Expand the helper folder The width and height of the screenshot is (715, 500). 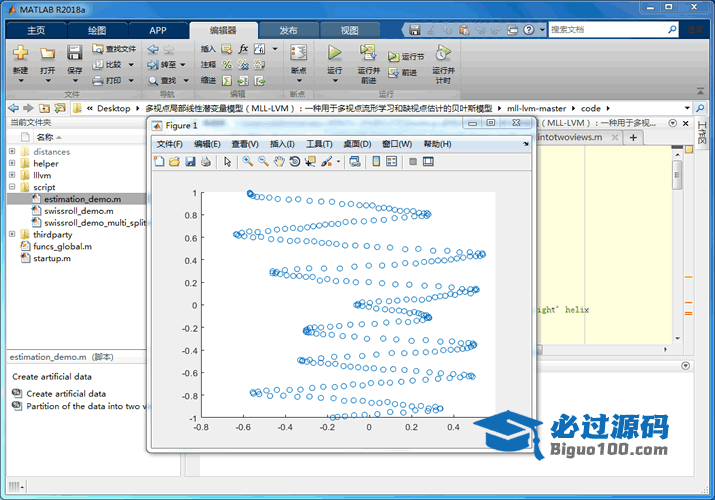point(12,163)
